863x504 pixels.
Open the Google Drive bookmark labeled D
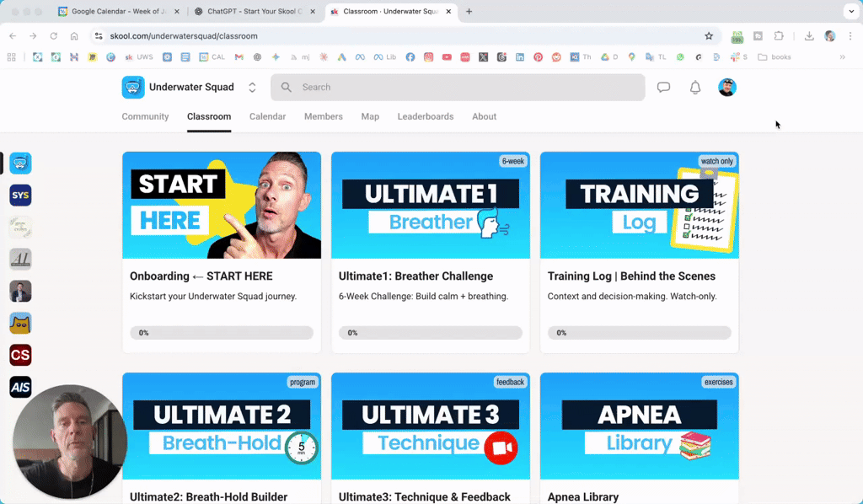pyautogui.click(x=608, y=57)
